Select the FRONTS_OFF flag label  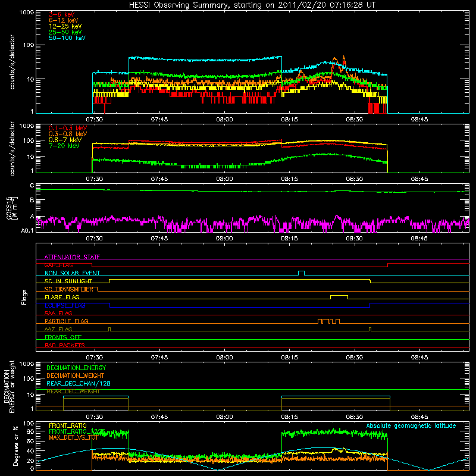[x=63, y=337]
